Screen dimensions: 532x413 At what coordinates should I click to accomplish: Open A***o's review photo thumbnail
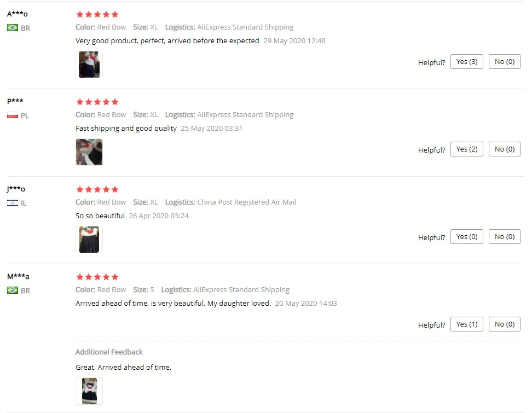89,65
